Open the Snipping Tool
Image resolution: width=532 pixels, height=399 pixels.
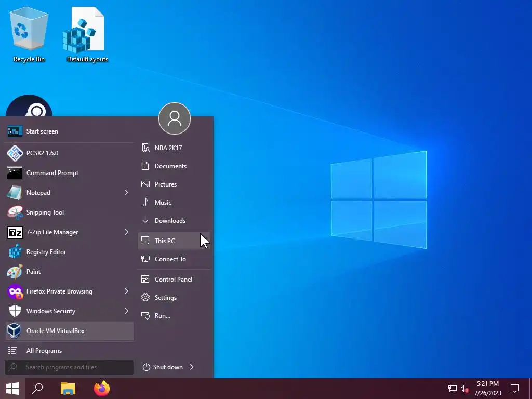pos(69,212)
